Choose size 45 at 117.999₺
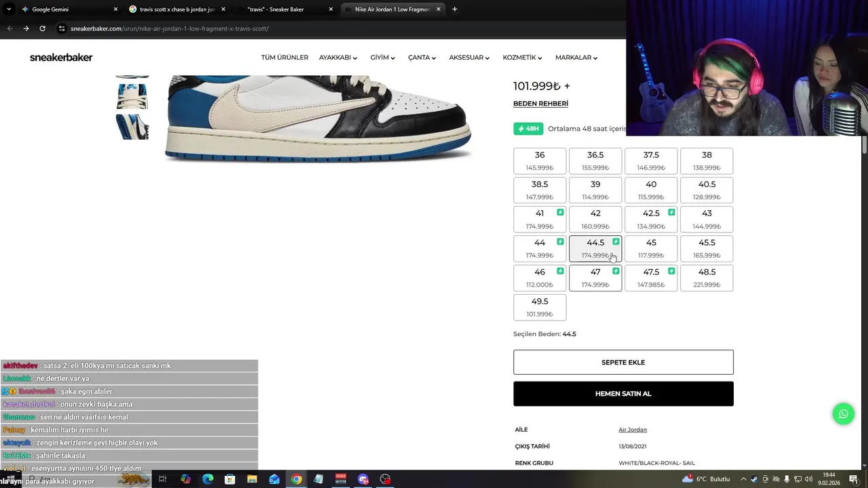The image size is (868, 488). [x=651, y=248]
